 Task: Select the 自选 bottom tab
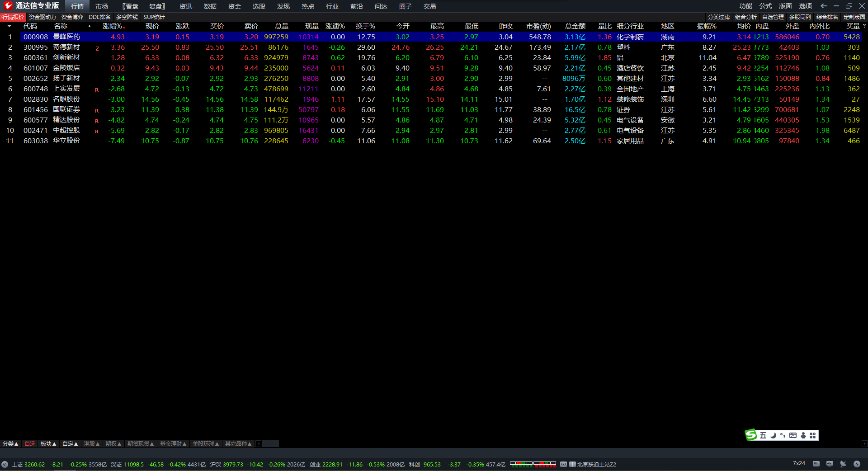(x=30, y=444)
